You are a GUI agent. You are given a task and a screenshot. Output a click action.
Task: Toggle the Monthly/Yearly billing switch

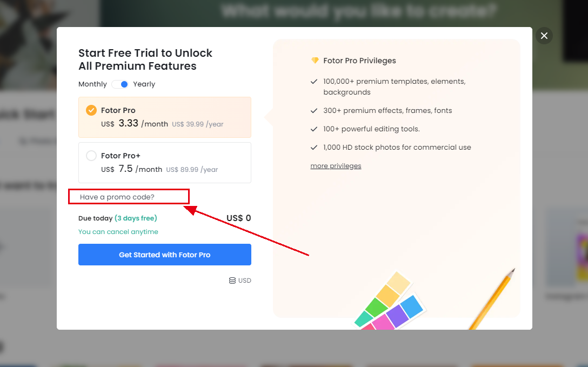coord(120,84)
